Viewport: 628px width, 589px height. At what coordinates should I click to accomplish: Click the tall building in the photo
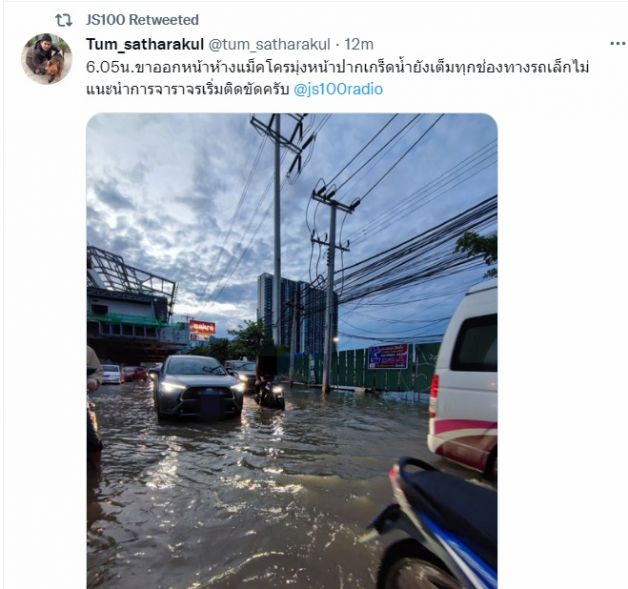tap(296, 312)
